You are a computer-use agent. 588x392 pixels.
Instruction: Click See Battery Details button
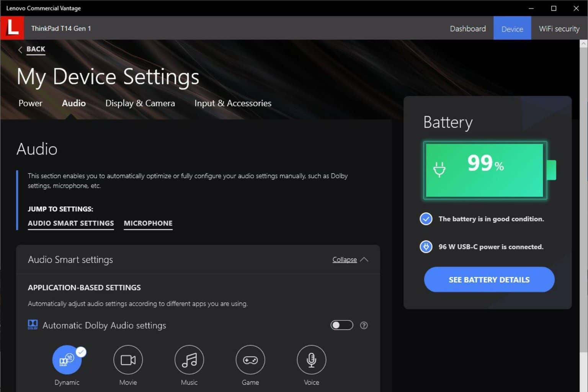point(489,279)
